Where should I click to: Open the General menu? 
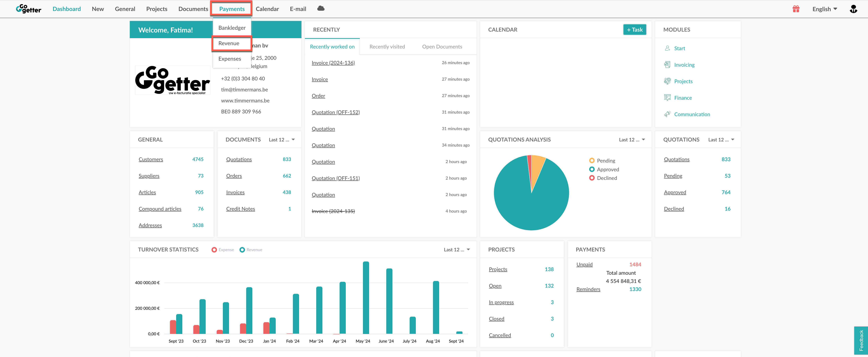point(125,9)
